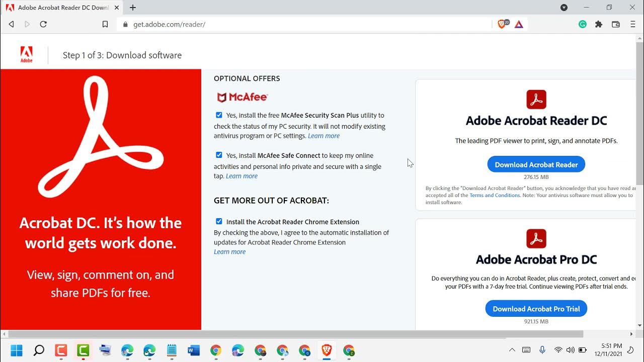Uncheck the McAfee Safe Connect offer

click(219, 155)
